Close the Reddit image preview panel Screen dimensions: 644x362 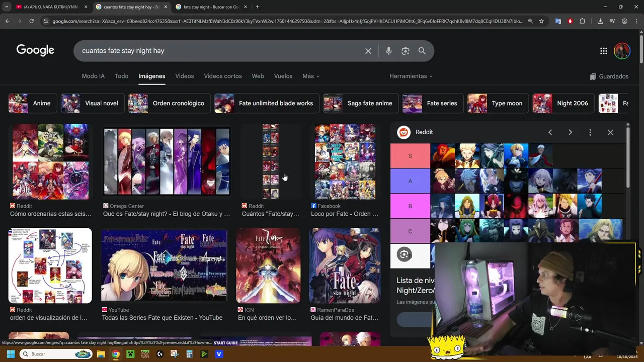point(610,132)
